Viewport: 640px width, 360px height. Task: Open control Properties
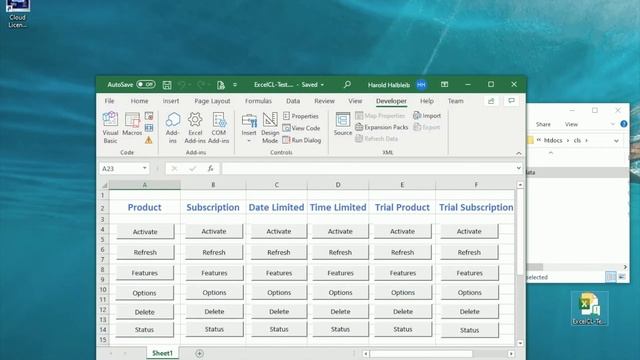(x=300, y=116)
